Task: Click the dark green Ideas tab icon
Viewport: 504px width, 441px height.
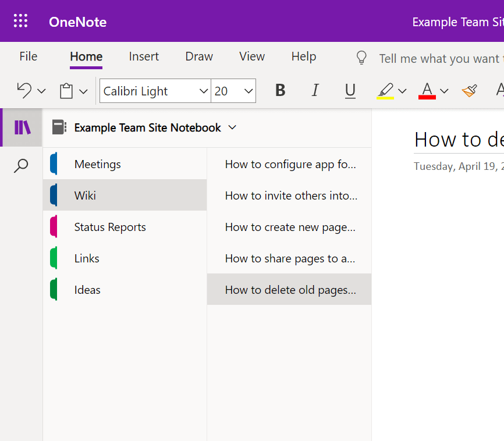Action: click(x=54, y=289)
